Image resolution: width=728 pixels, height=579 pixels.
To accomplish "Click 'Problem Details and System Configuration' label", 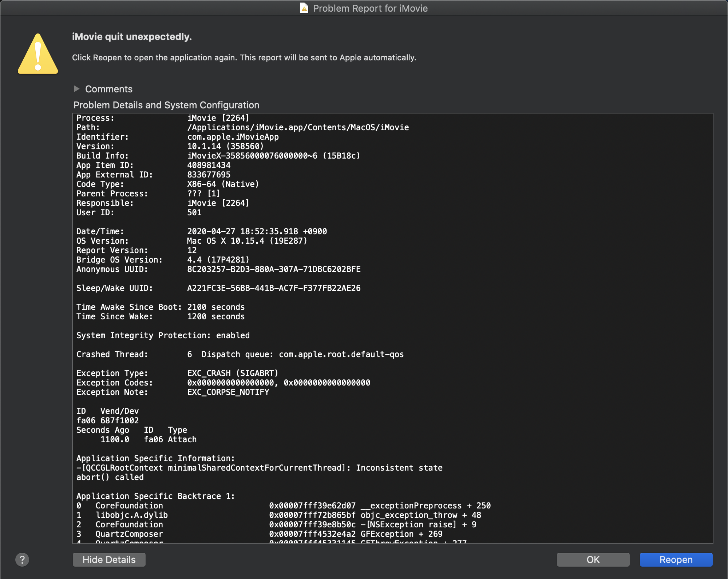I will tap(166, 105).
